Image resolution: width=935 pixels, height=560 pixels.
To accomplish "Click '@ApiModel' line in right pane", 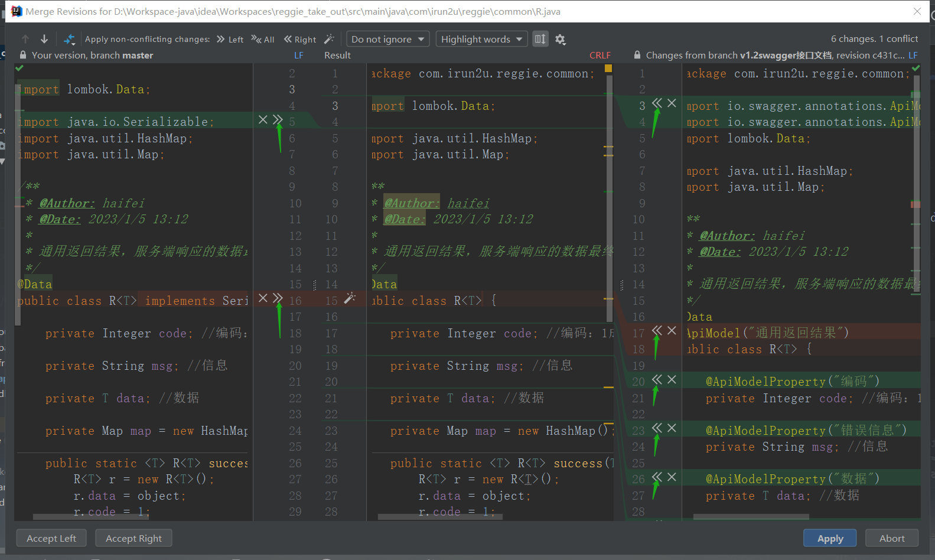I will coord(768,333).
